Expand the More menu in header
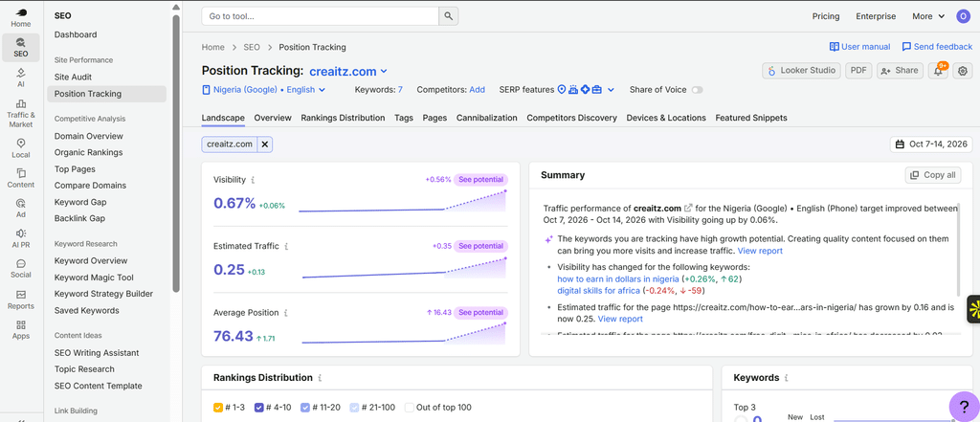Image resolution: width=980 pixels, height=422 pixels. tap(928, 16)
